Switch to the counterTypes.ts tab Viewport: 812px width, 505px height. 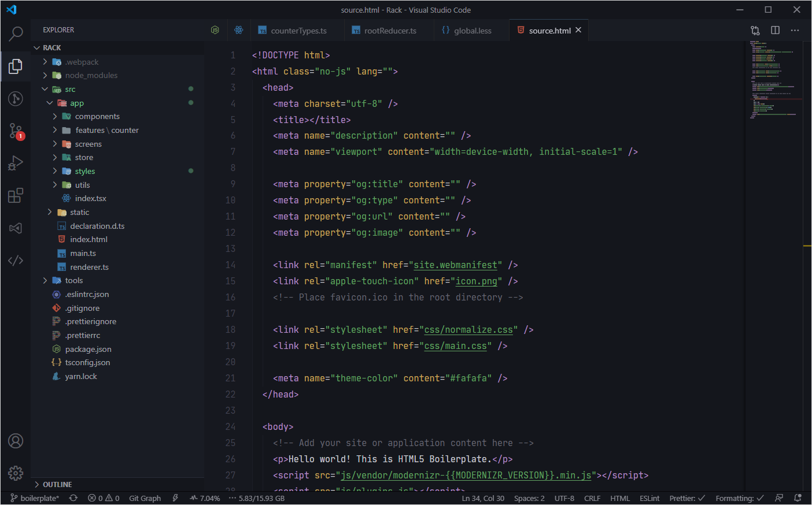click(x=297, y=31)
